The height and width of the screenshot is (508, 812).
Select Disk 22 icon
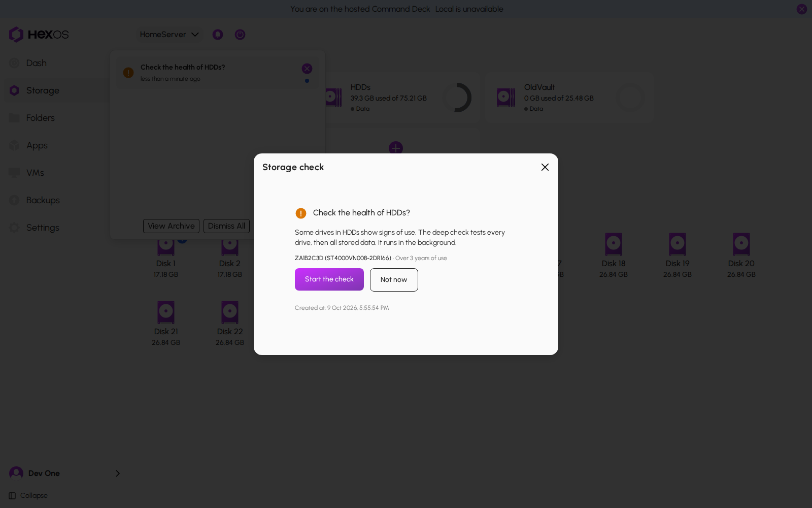pos(230,312)
